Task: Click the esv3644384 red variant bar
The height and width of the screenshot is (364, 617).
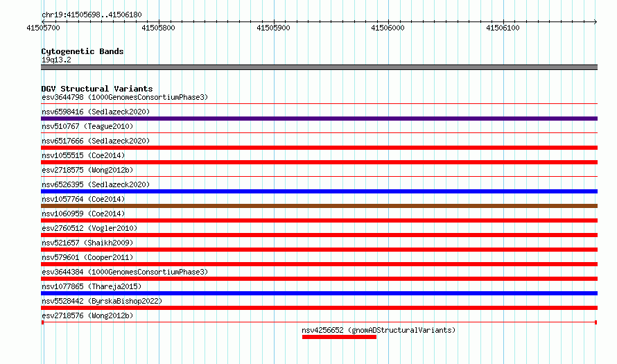Action: (319, 279)
